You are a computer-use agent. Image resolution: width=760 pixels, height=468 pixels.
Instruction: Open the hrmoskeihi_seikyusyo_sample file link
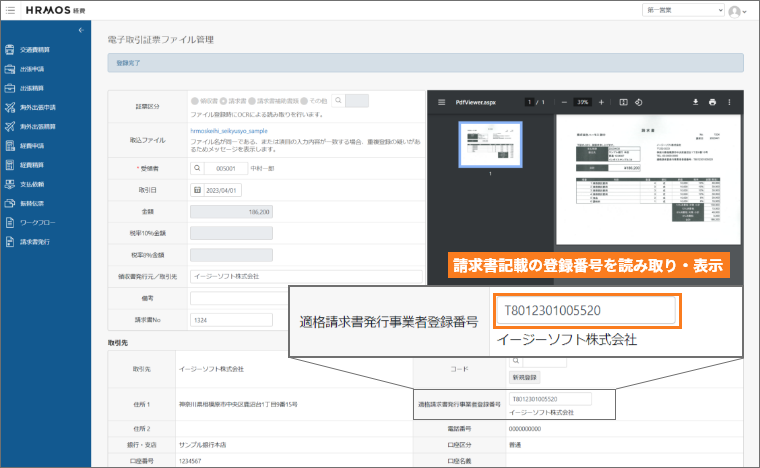click(229, 131)
